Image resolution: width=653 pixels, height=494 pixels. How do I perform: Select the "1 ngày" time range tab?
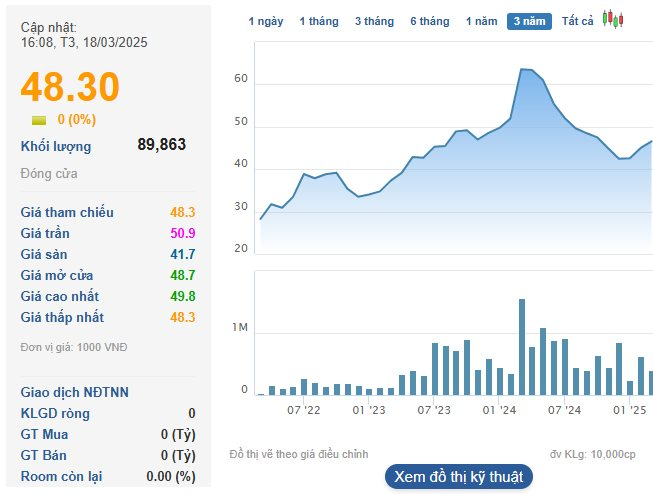266,21
